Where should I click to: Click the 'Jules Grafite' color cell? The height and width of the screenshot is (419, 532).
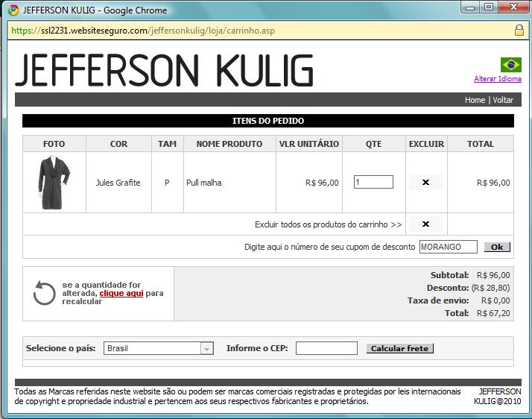118,183
